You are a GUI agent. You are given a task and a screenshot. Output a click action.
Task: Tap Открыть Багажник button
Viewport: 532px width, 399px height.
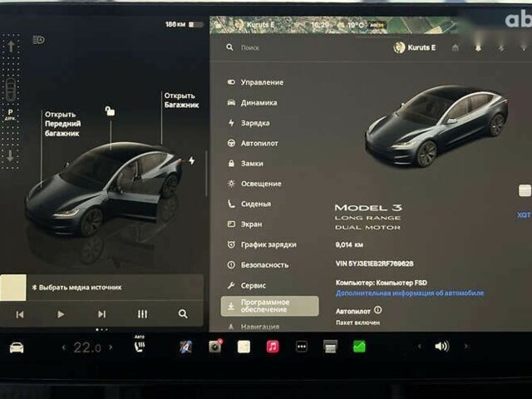point(181,100)
